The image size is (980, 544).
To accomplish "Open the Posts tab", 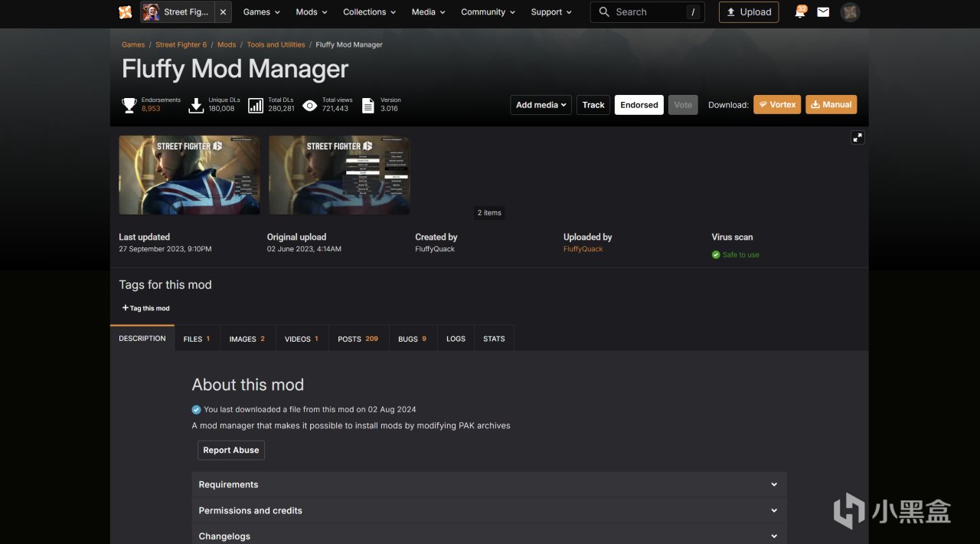I will [x=358, y=339].
